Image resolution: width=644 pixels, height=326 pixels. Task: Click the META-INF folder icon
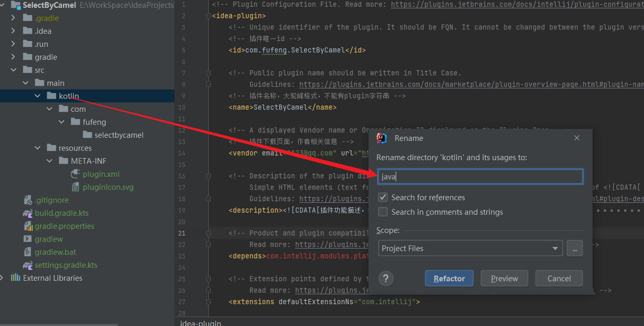tap(63, 161)
